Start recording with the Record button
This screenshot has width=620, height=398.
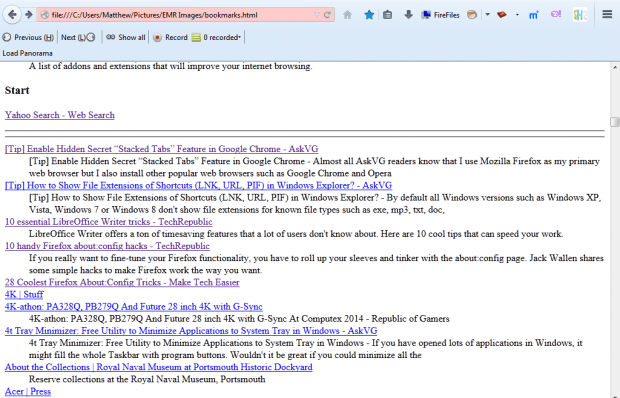[x=170, y=37]
